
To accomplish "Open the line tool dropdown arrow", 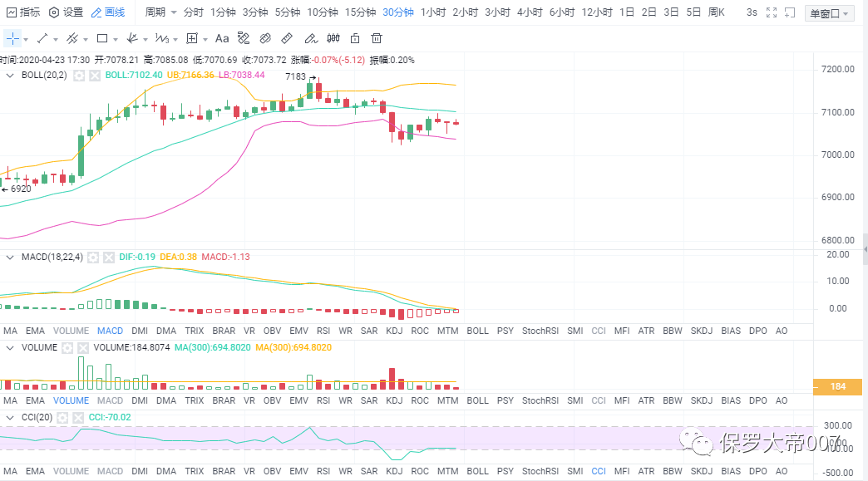I will (x=56, y=40).
